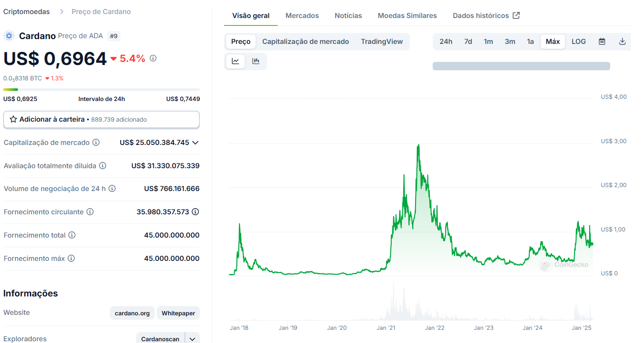Click the US$ 31.330.075.339 value
The image size is (644, 343).
pyautogui.click(x=166, y=166)
